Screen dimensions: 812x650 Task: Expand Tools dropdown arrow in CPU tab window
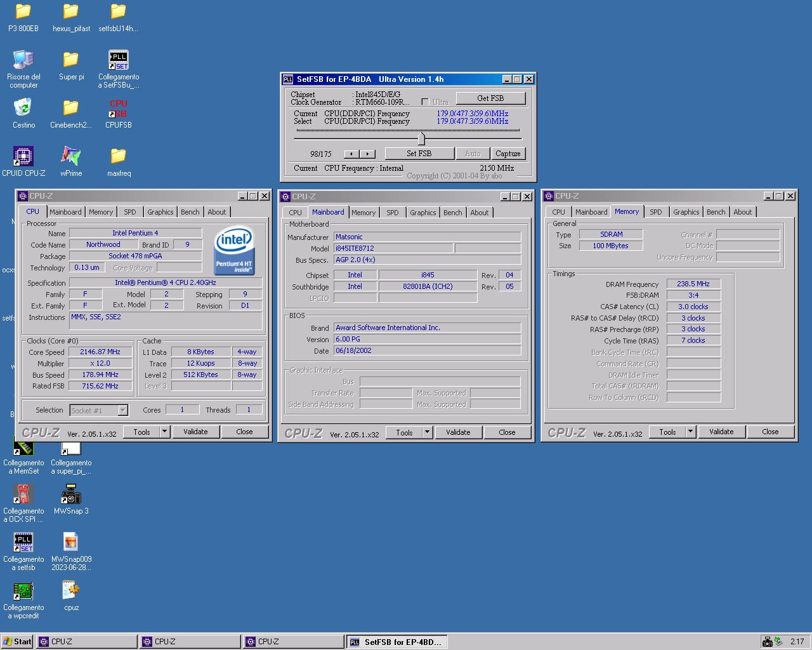pyautogui.click(x=164, y=432)
